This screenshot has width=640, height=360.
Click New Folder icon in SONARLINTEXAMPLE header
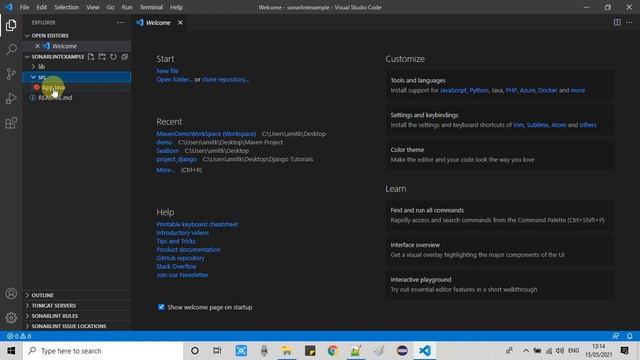(x=102, y=57)
